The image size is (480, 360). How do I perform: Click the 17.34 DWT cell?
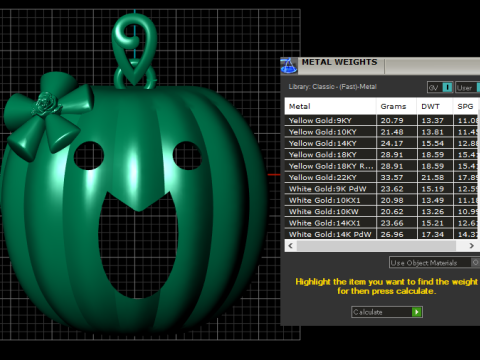pos(435,234)
